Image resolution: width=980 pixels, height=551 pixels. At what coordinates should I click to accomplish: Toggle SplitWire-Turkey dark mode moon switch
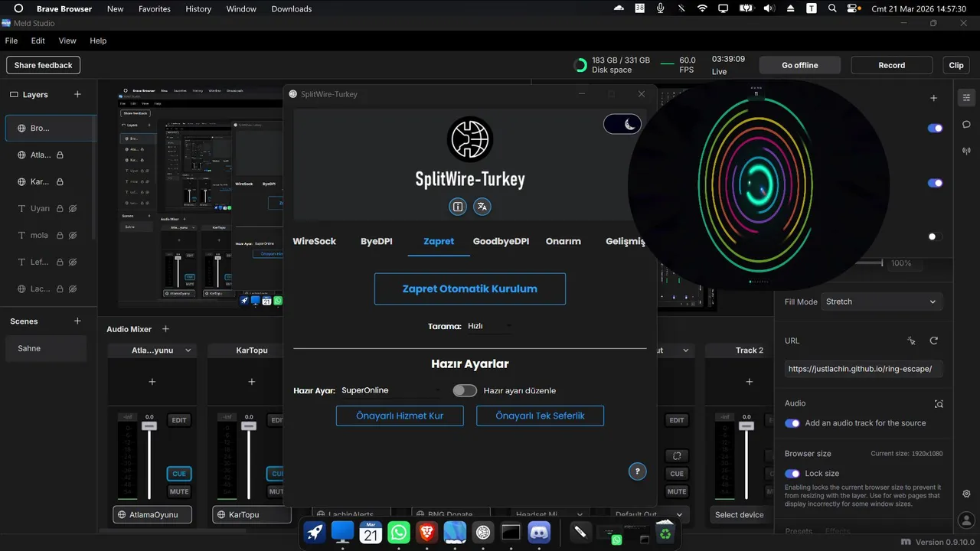click(x=622, y=124)
